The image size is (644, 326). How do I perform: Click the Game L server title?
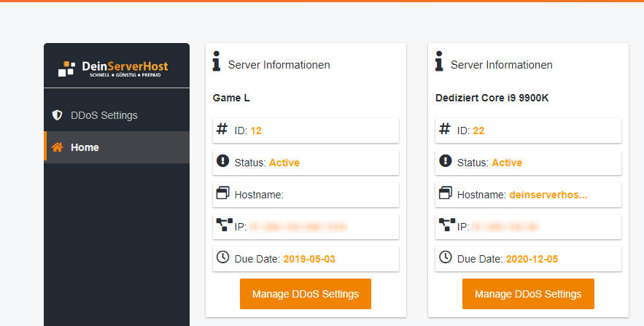point(231,97)
